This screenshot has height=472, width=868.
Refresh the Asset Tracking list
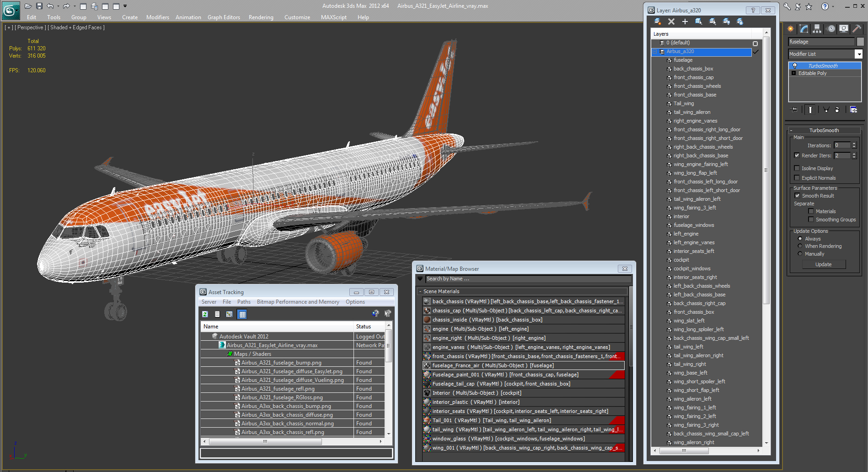(x=205, y=314)
